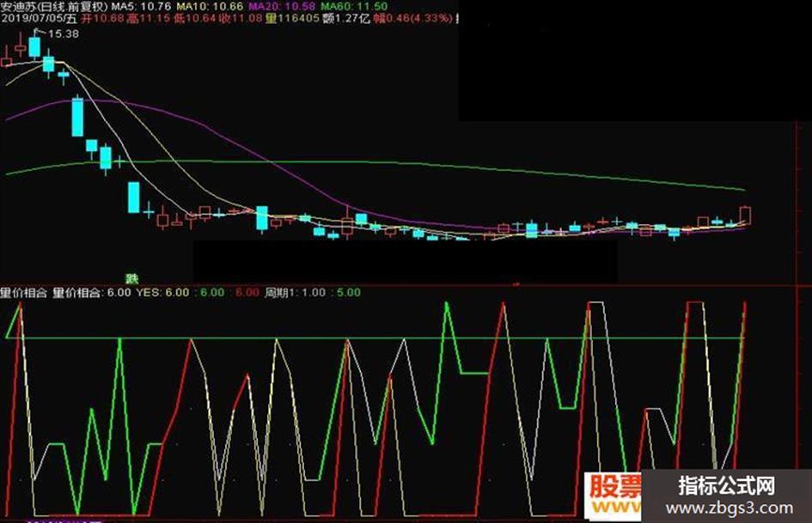
Task: Click the date 2019/07/05 text
Action: (x=32, y=19)
